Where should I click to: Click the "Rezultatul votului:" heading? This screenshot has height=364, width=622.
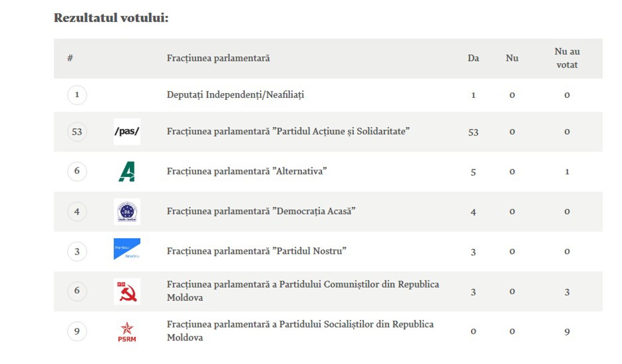point(111,18)
